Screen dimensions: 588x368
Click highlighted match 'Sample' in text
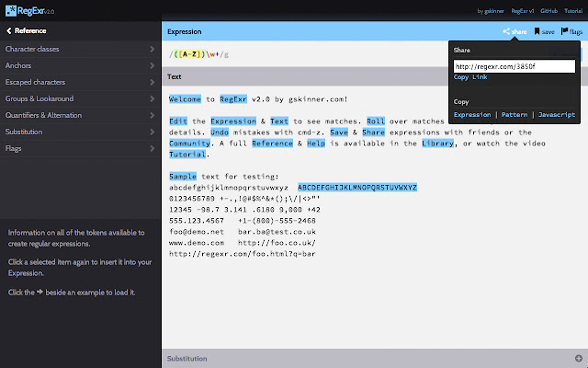[183, 177]
